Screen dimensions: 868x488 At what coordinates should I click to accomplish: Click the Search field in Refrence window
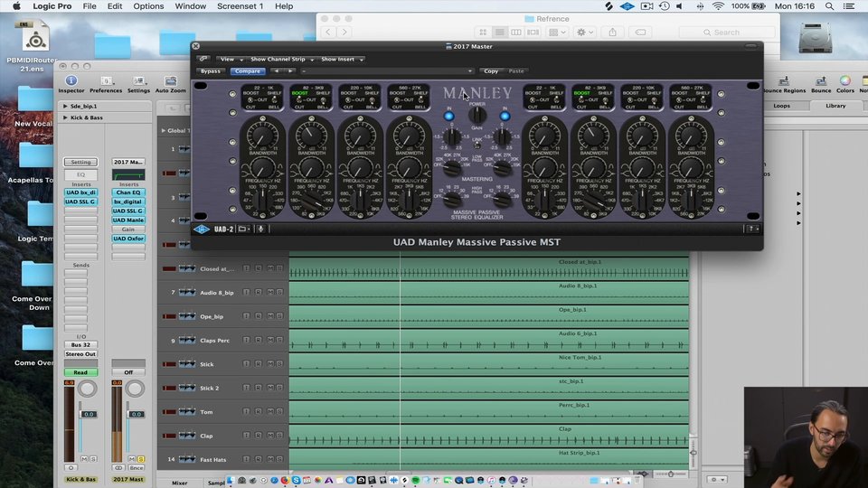click(x=727, y=33)
